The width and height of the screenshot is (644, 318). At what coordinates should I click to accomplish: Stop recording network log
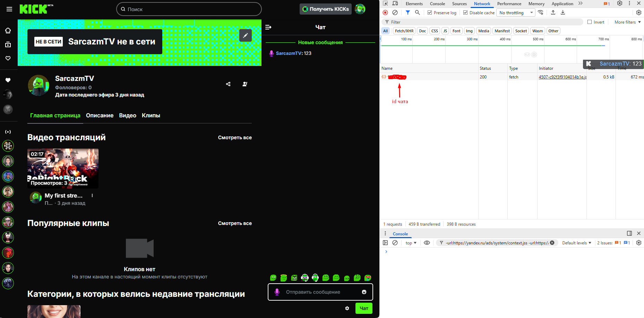coord(385,12)
